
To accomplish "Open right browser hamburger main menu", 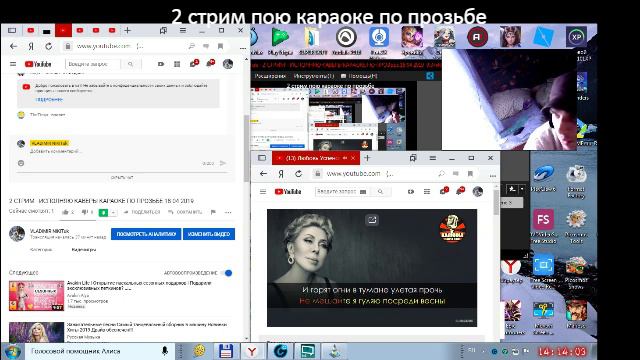I will 433,158.
